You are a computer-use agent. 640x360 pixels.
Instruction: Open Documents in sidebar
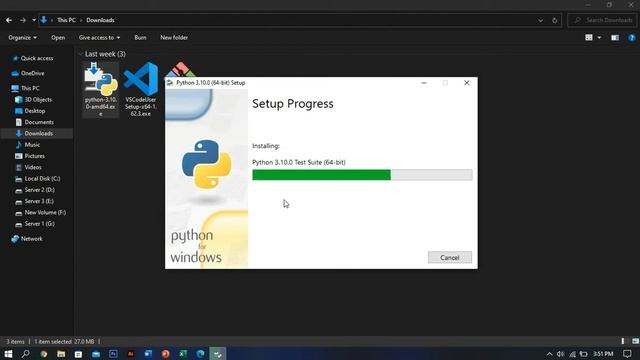click(34, 122)
